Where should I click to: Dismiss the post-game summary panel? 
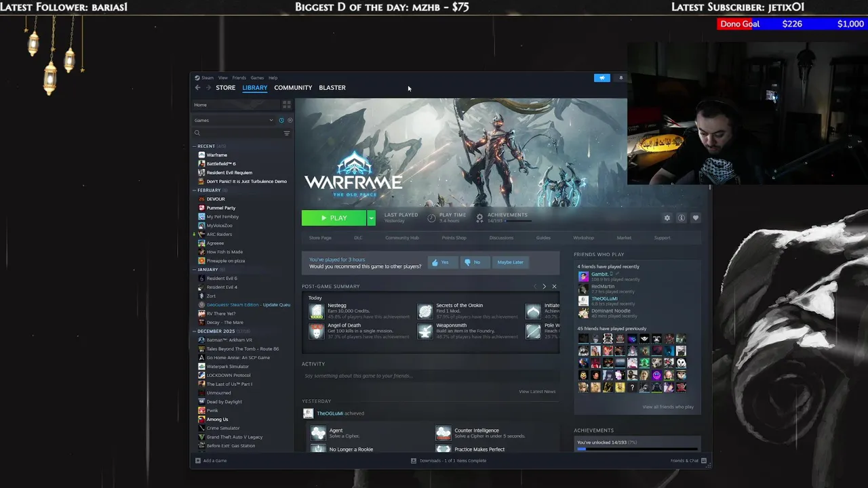coord(554,287)
